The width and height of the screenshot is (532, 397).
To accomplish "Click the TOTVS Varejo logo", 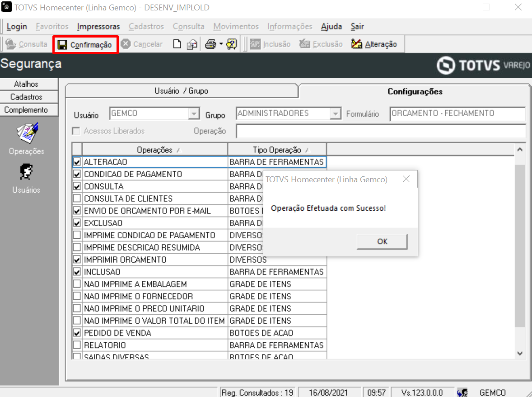I will [483, 65].
